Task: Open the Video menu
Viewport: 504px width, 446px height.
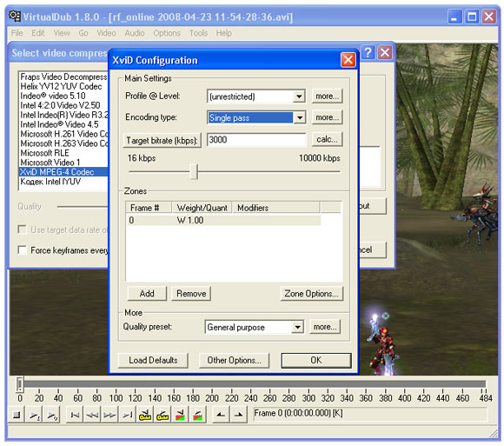Action: [x=106, y=33]
